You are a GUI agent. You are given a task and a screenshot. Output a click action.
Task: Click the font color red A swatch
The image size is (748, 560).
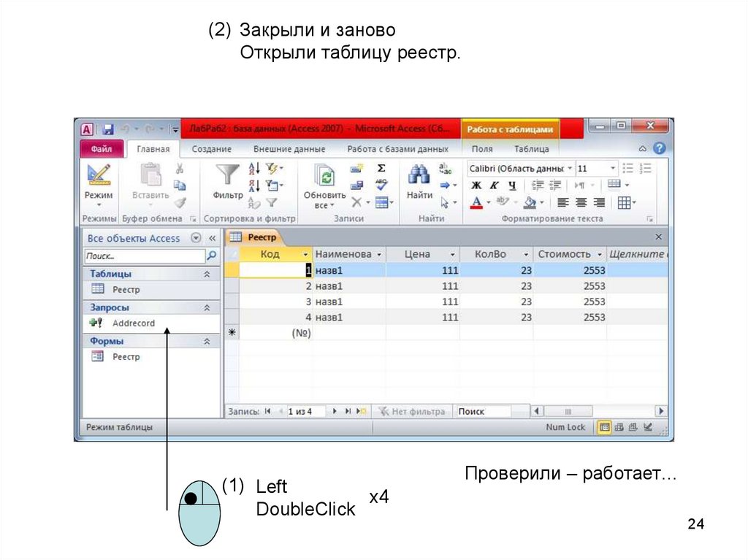pos(476,203)
